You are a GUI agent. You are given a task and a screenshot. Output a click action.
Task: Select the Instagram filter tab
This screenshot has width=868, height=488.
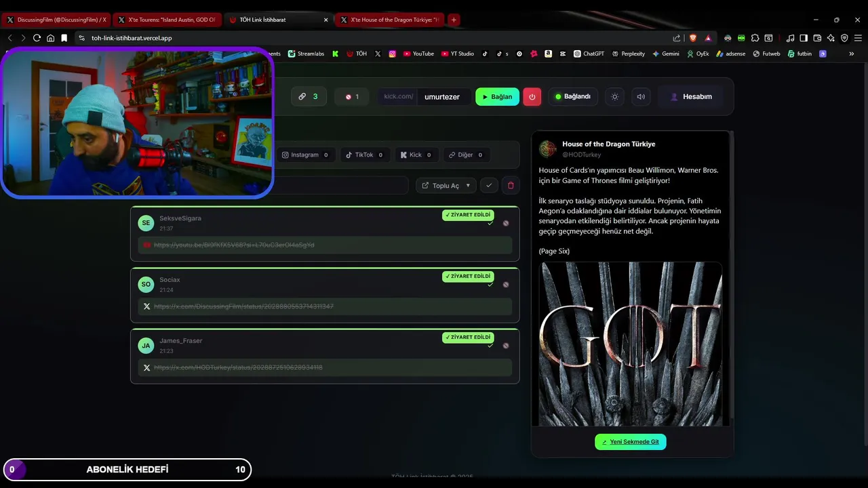[305, 155]
